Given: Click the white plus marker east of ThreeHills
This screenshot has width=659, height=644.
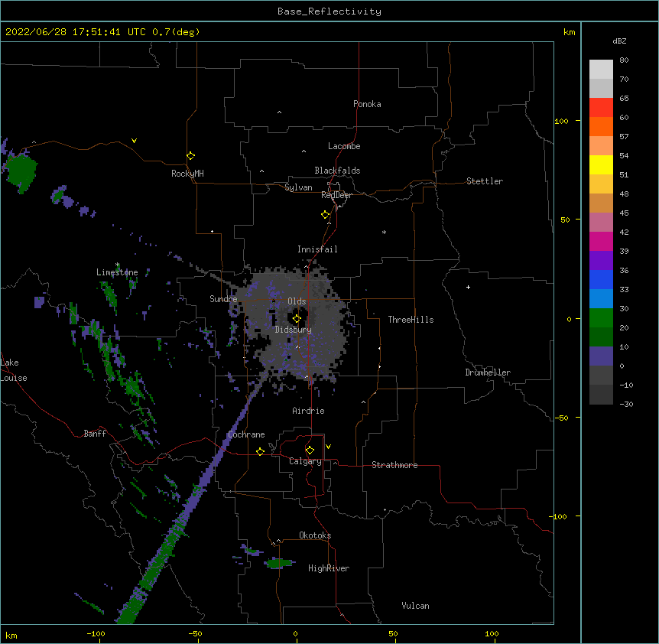Looking at the screenshot, I should (x=468, y=287).
